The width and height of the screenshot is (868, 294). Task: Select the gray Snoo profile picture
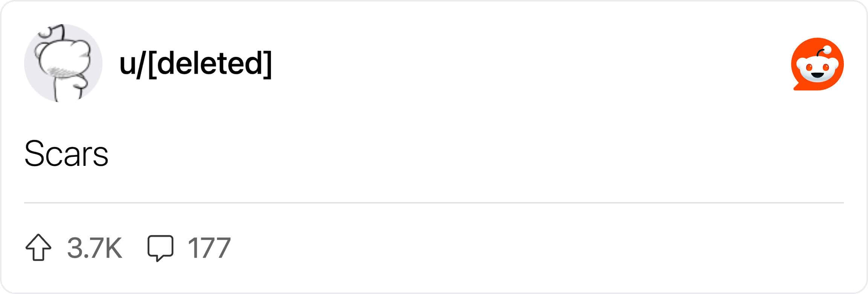pos(63,63)
